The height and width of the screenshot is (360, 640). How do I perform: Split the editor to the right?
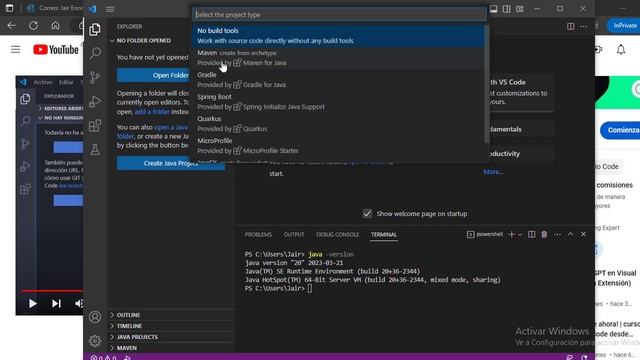pyautogui.click(x=571, y=26)
